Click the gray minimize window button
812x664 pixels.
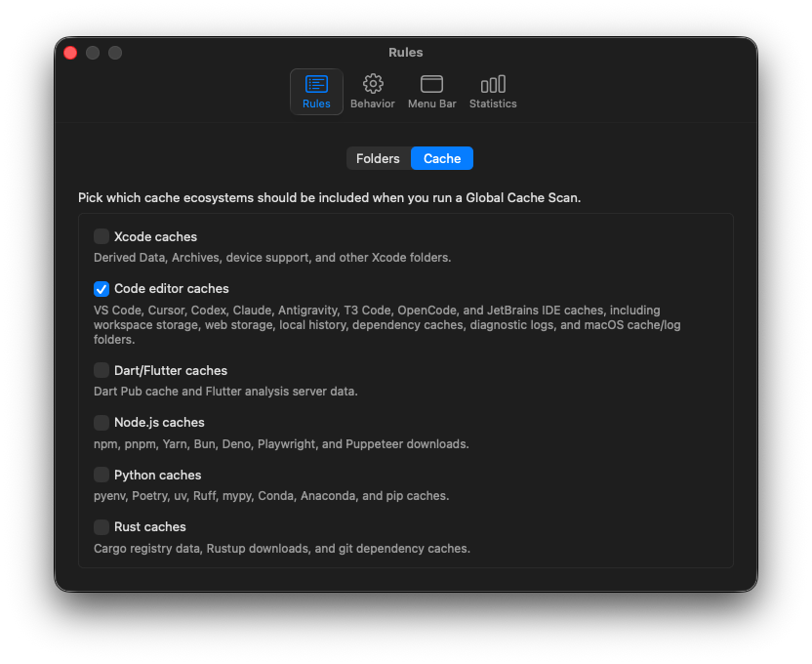(x=93, y=53)
